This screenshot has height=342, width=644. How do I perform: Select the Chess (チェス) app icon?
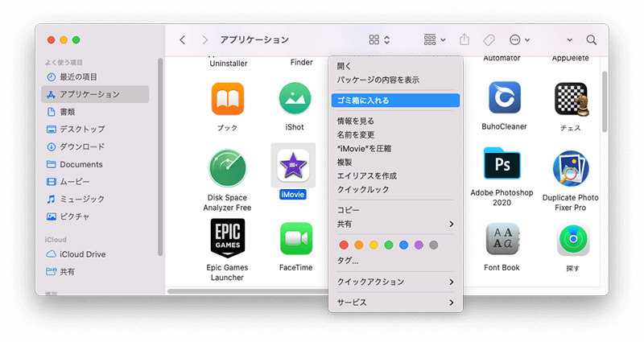coord(571,99)
